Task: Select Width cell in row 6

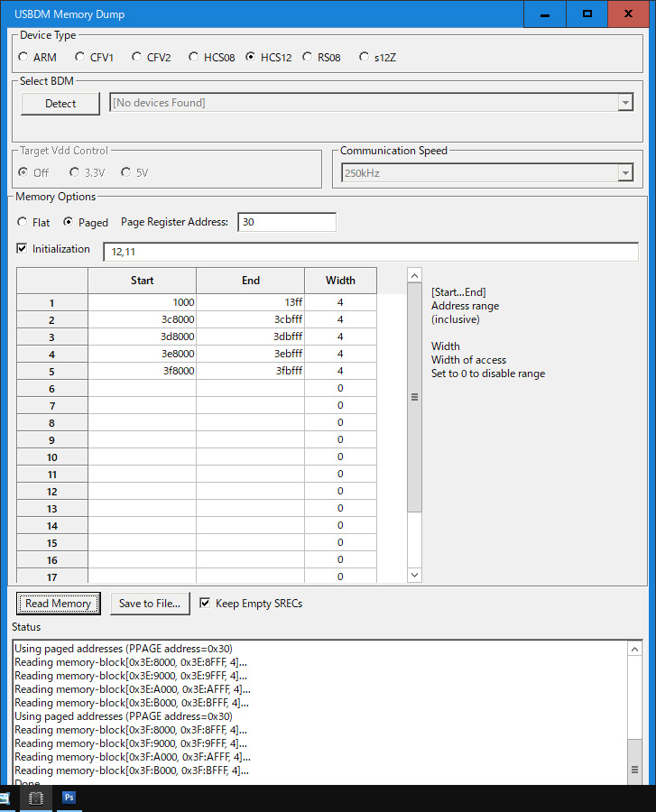Action: pos(340,388)
